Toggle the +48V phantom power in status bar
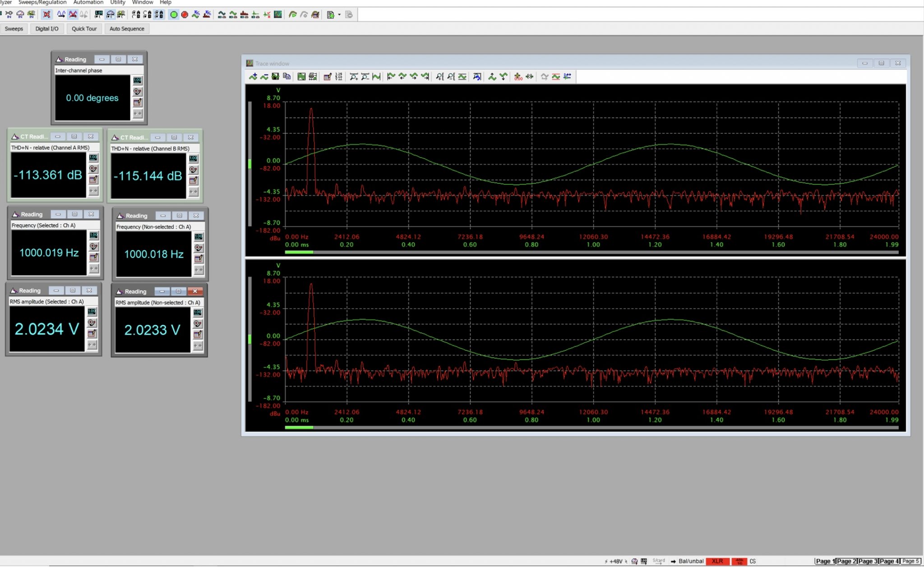Screen dimensions: 924x567 pyautogui.click(x=616, y=561)
